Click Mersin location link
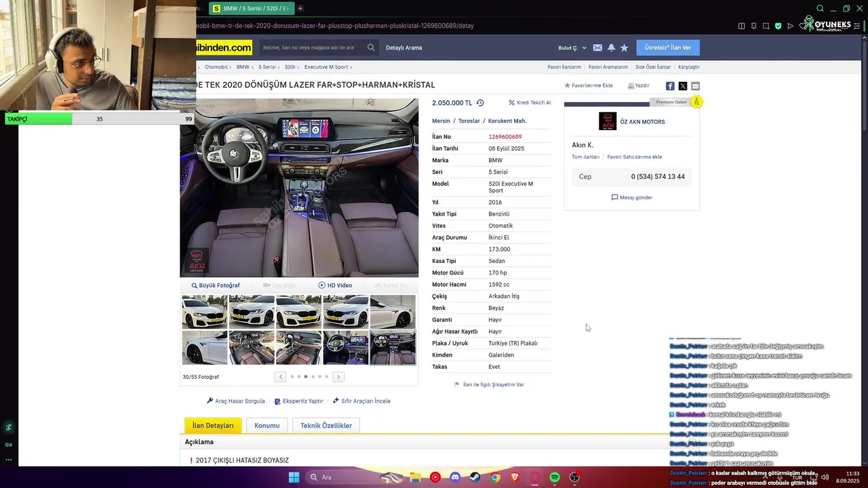This screenshot has height=488, width=868. click(441, 121)
